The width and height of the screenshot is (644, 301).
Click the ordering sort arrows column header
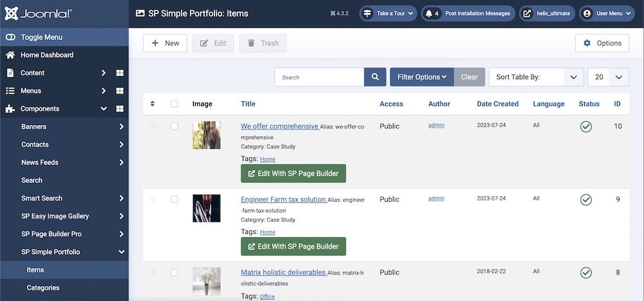[153, 104]
